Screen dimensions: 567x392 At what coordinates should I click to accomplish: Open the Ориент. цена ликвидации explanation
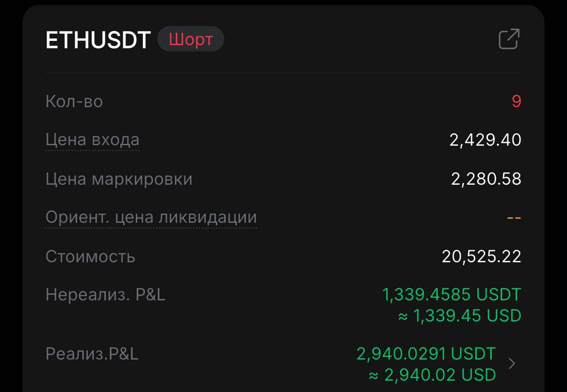[150, 217]
